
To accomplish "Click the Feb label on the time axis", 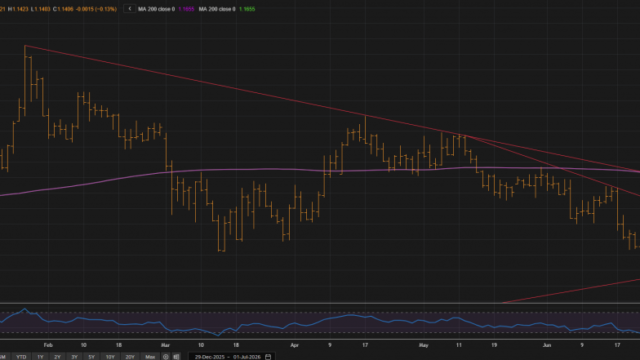I will [48, 345].
